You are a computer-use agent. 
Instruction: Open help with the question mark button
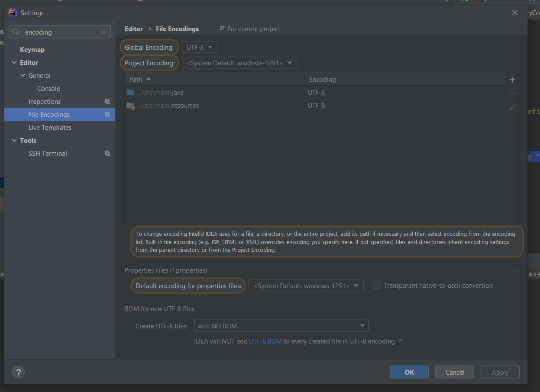pyautogui.click(x=19, y=372)
